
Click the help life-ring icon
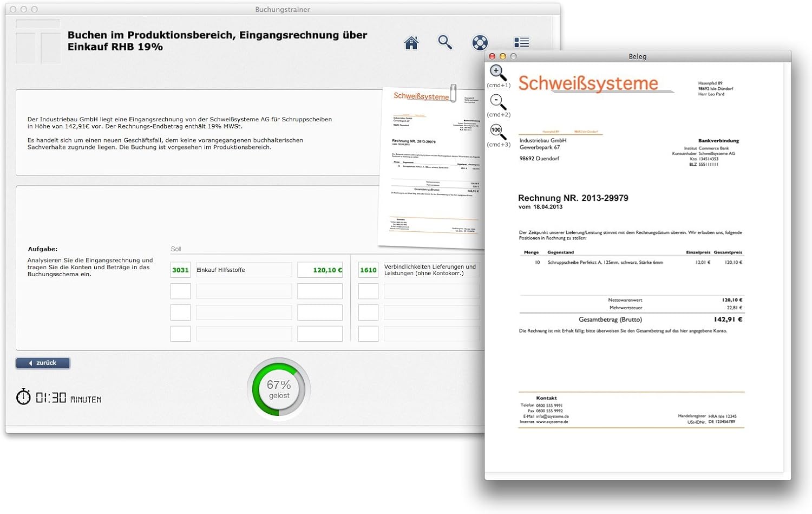tap(479, 42)
